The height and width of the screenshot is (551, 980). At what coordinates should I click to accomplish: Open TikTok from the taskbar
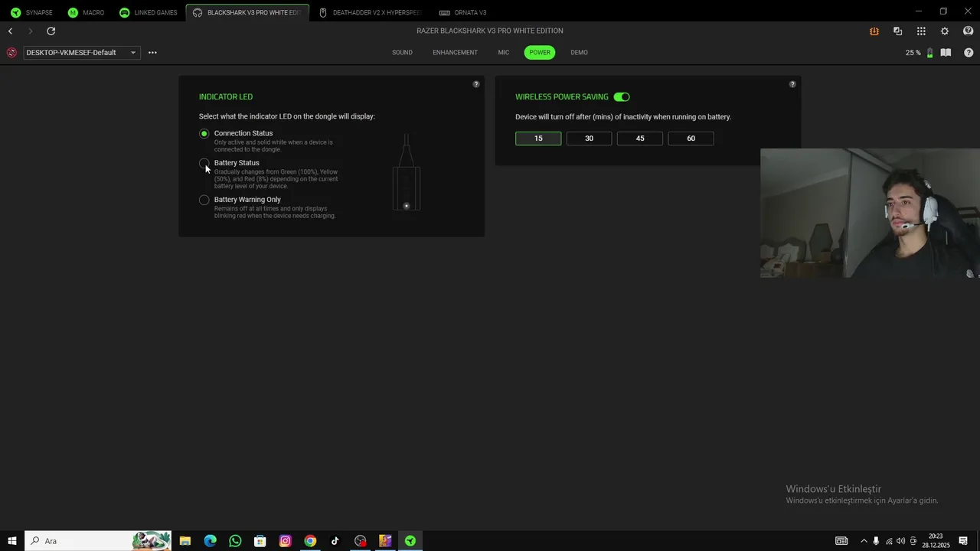coord(335,541)
